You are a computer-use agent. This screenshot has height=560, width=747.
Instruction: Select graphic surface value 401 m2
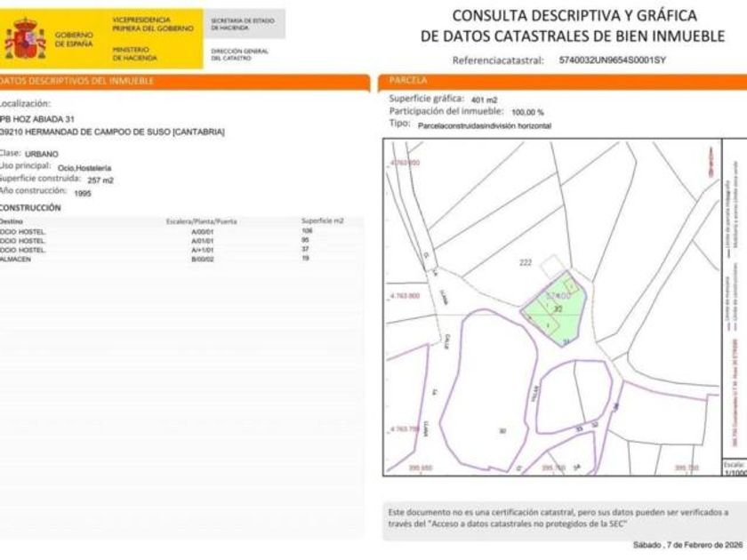[x=484, y=100]
